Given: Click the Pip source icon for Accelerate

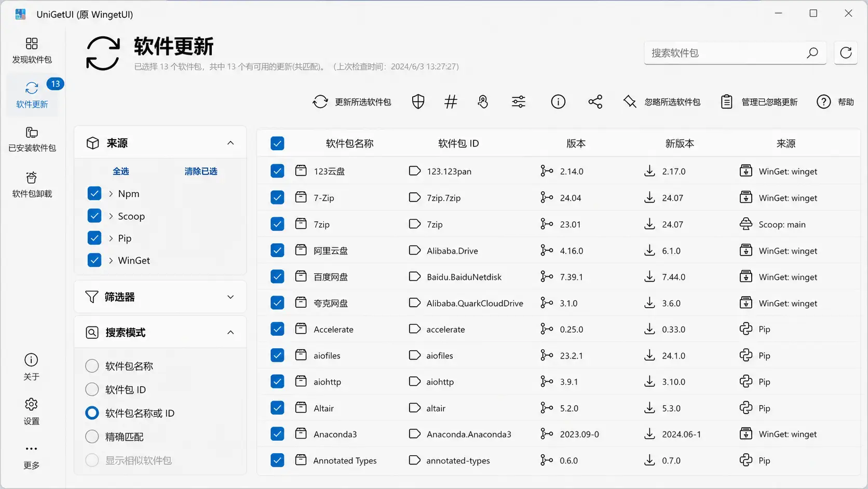Looking at the screenshot, I should (x=746, y=328).
